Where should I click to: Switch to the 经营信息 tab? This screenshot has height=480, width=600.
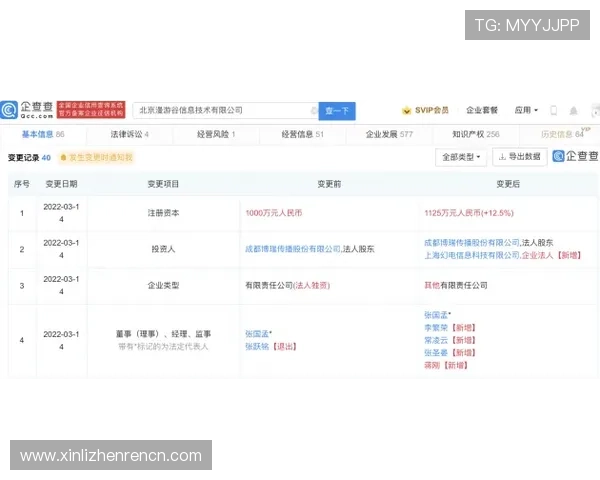coord(302,134)
